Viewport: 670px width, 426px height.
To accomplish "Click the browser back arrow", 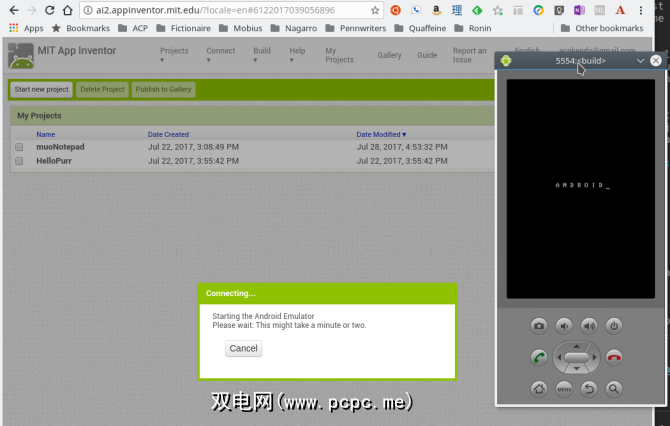I will click(x=14, y=10).
